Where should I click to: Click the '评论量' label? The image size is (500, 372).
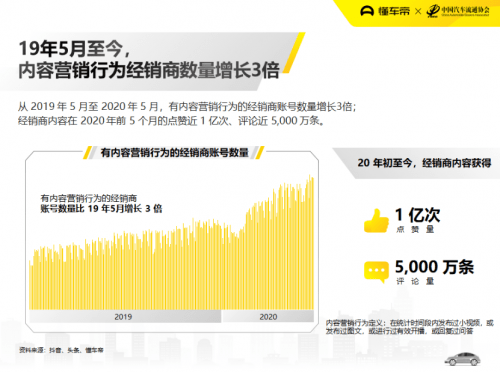[x=415, y=281]
